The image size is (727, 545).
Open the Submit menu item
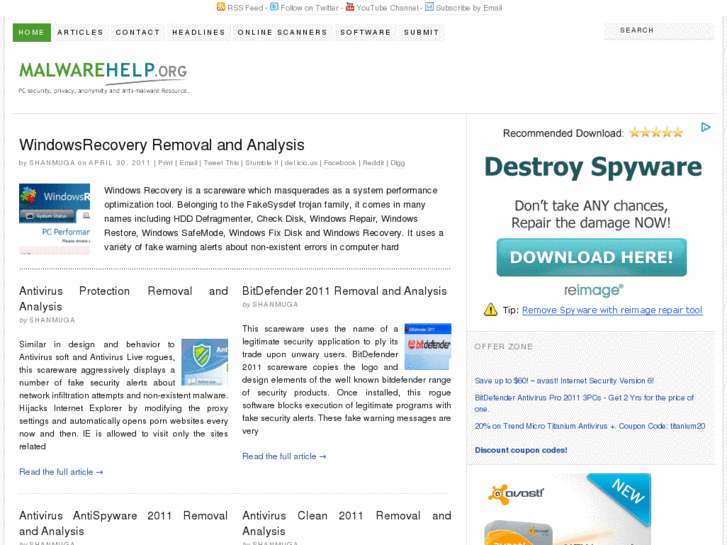pyautogui.click(x=421, y=32)
